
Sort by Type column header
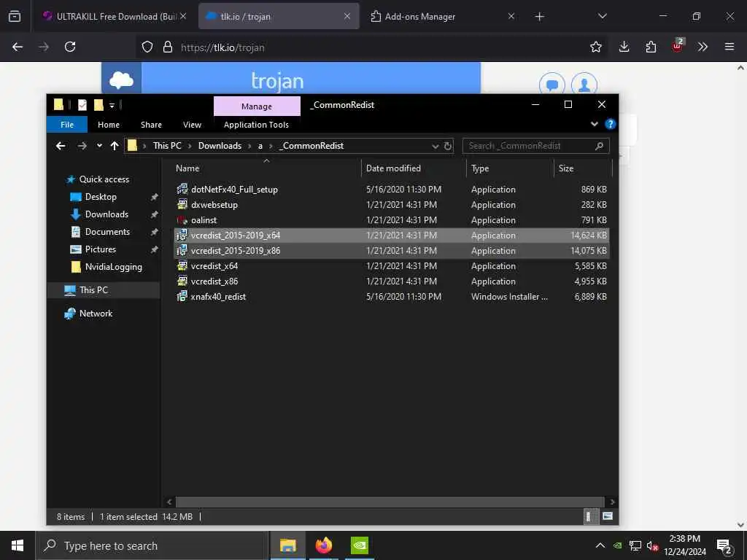(x=510, y=168)
